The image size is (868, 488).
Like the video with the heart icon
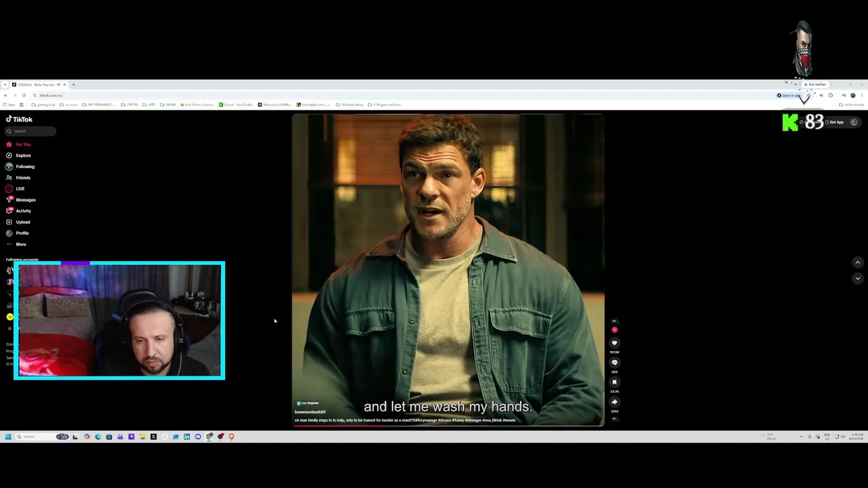(x=614, y=343)
